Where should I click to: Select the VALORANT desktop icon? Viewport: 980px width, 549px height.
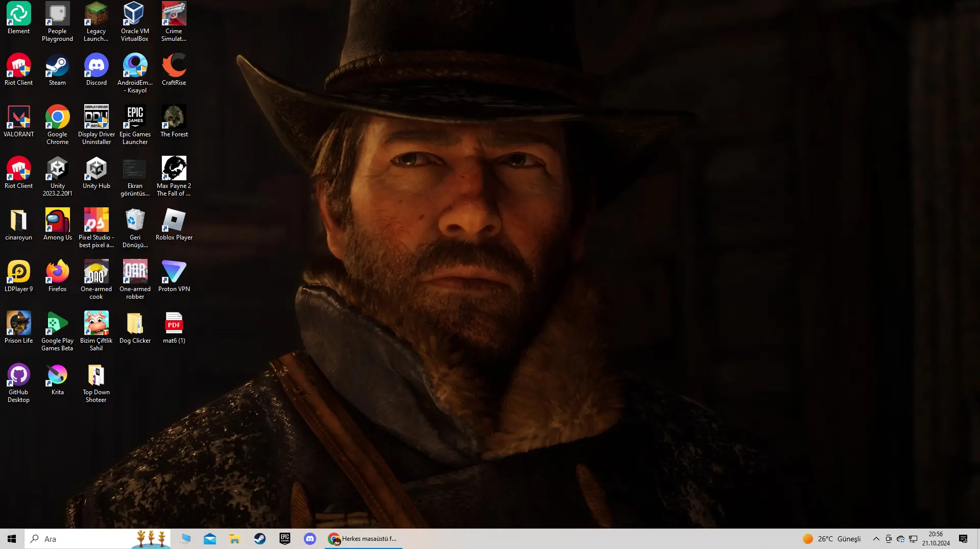[19, 122]
